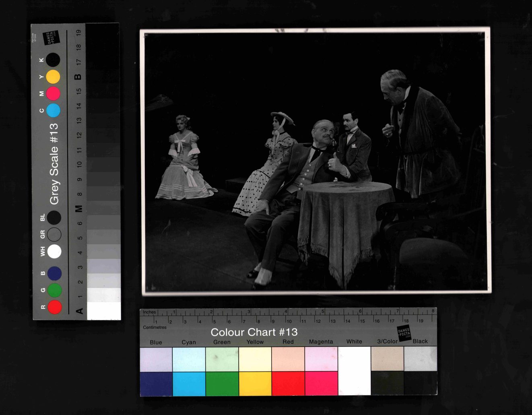The image size is (532, 415).
Task: Click the "Colour Chart #13" title text
Action: coord(254,332)
